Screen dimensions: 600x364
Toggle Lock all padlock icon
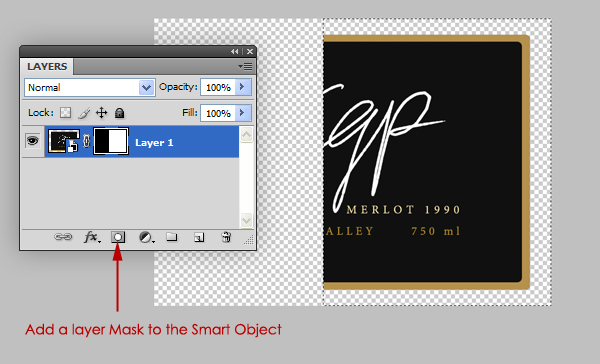pos(119,113)
